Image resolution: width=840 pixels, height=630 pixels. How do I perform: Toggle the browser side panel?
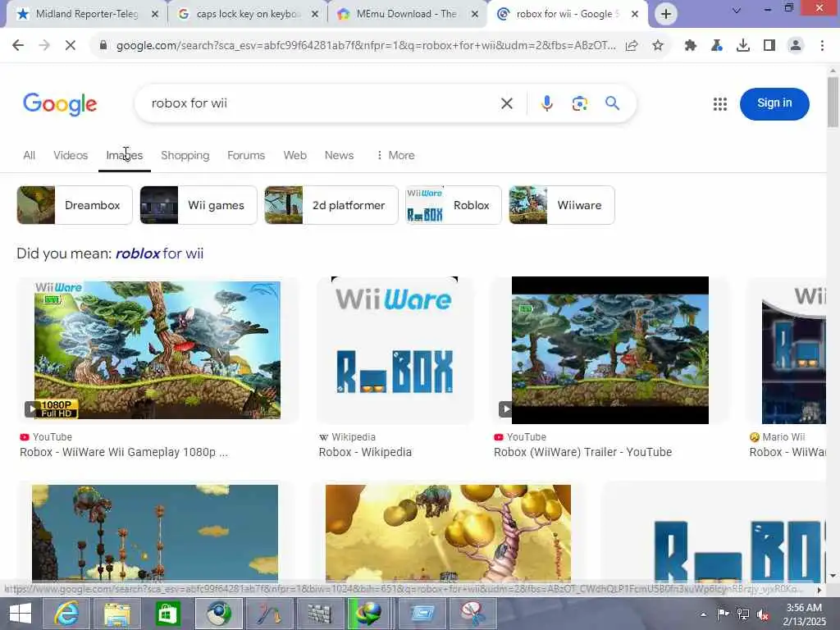769,46
